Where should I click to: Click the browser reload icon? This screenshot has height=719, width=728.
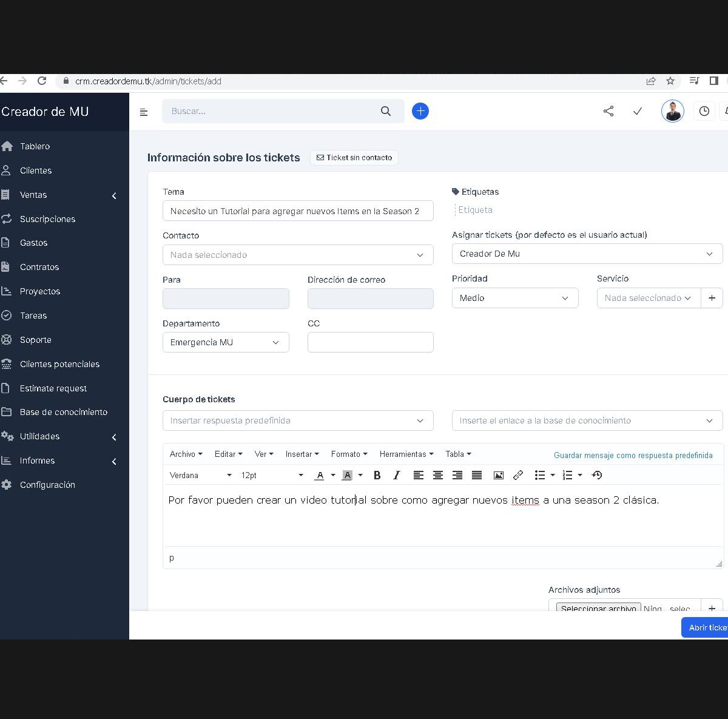click(x=42, y=81)
